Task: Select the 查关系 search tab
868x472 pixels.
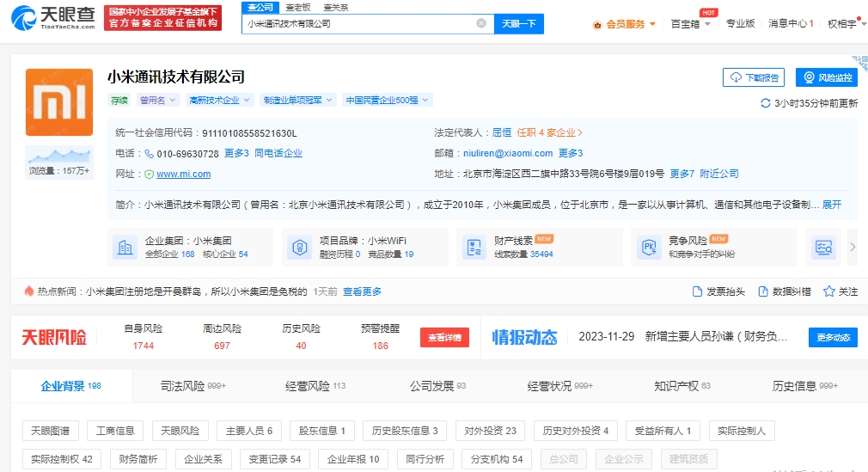Action: click(335, 7)
